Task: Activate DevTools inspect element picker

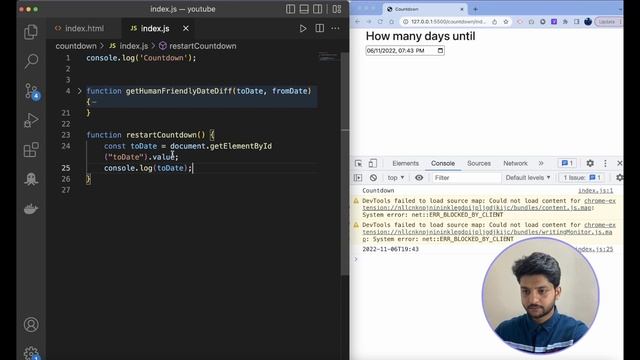Action: [358, 163]
